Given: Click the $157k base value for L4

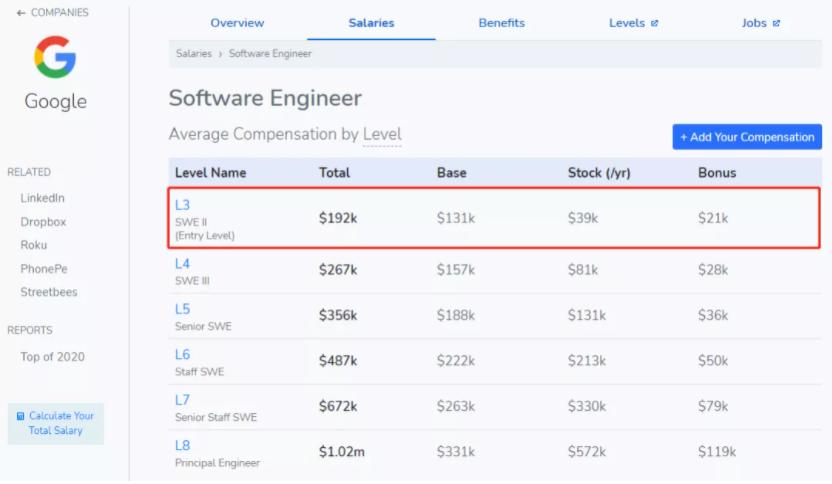Looking at the screenshot, I should click(456, 270).
